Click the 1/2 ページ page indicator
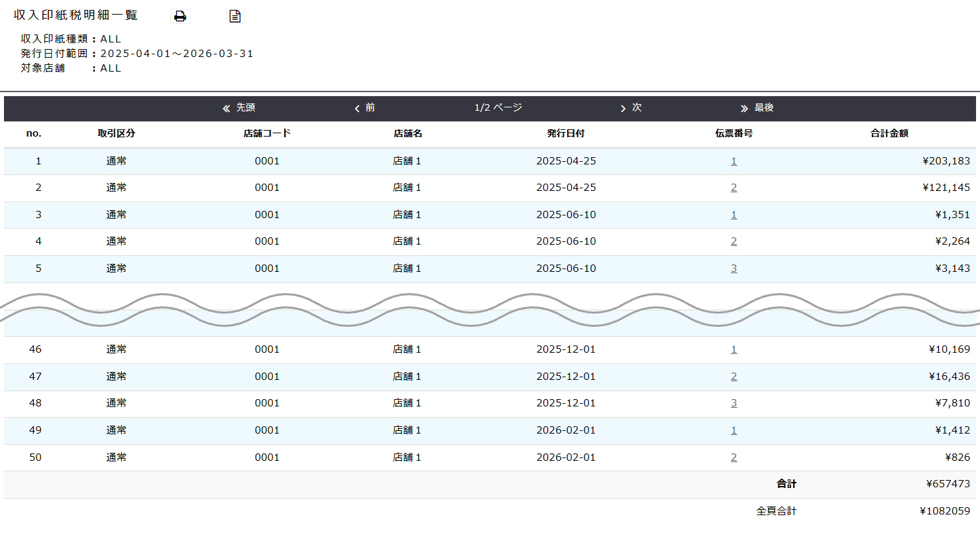The height and width of the screenshot is (543, 980). tap(498, 107)
